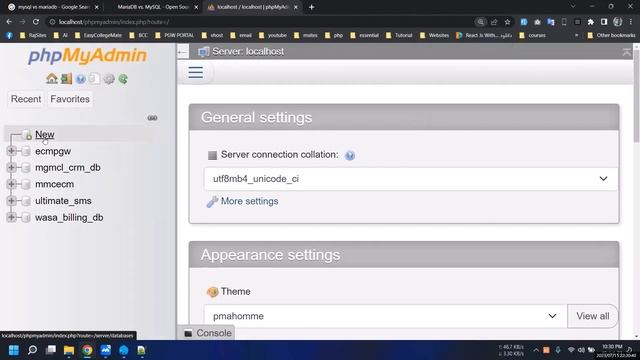Bookmark this page with the star icon
The width and height of the screenshot is (640, 360).
[507, 22]
